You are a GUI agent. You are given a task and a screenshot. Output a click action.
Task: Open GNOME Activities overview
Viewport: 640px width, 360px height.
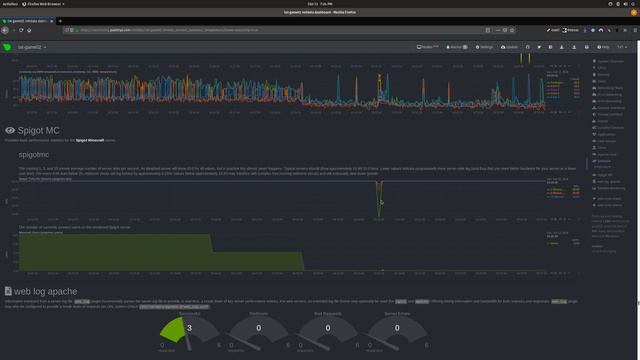click(9, 4)
